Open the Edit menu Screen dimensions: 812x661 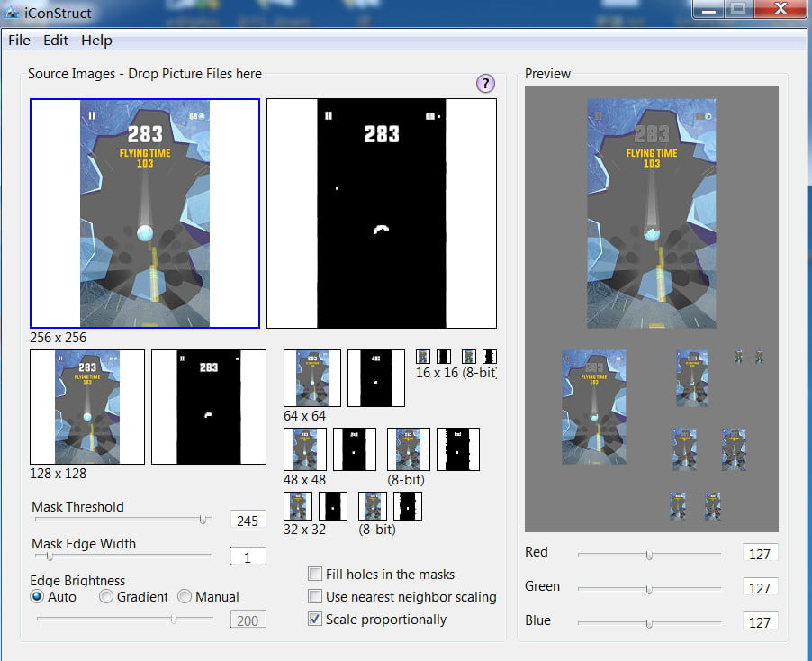click(x=56, y=40)
